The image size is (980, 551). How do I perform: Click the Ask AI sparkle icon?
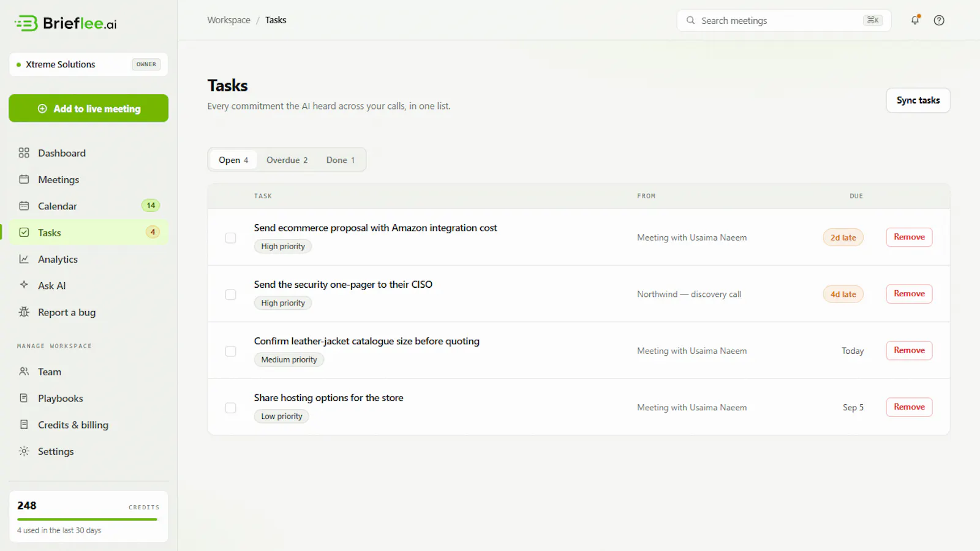(24, 285)
